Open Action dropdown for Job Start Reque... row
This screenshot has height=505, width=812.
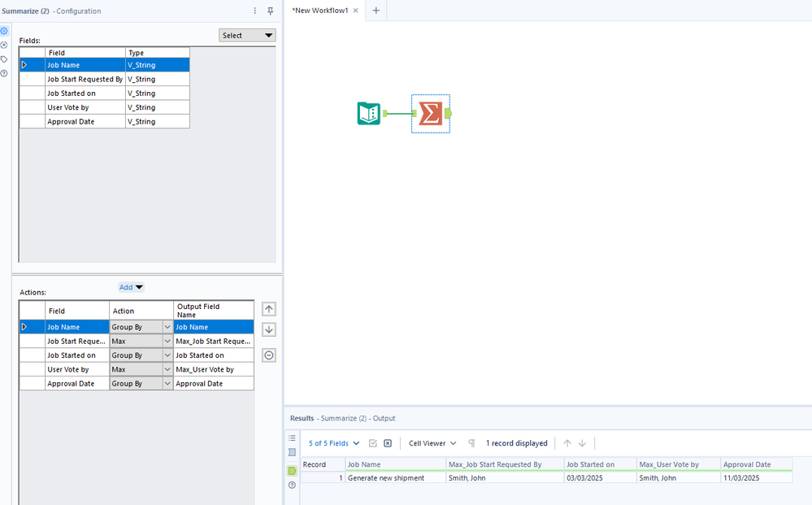pyautogui.click(x=167, y=342)
